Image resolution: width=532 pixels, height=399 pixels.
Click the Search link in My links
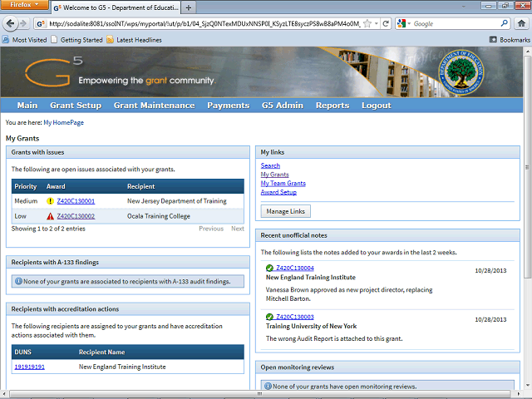(270, 165)
